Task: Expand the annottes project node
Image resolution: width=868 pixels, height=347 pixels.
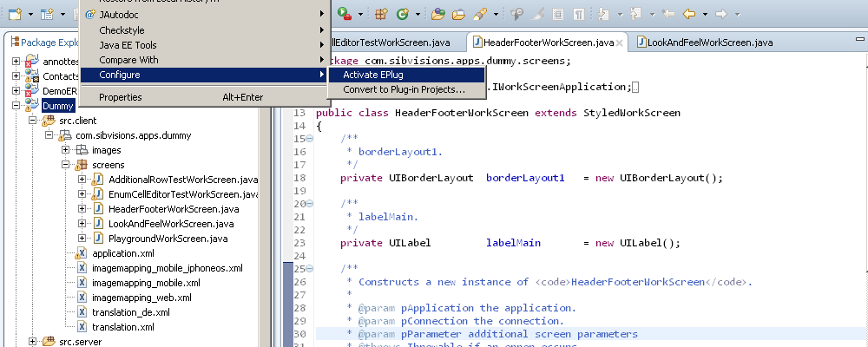Action: click(x=16, y=62)
